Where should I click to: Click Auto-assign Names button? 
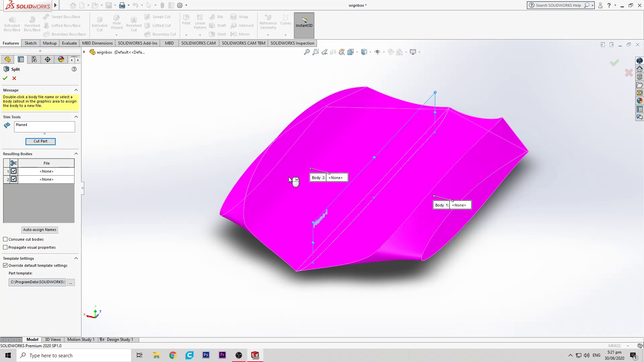tap(40, 230)
